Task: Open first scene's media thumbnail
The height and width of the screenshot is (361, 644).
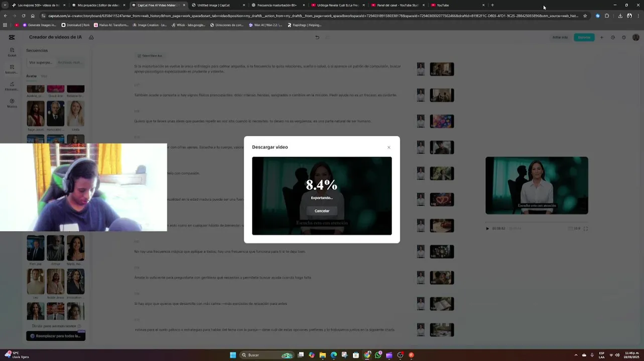Action: point(442,69)
